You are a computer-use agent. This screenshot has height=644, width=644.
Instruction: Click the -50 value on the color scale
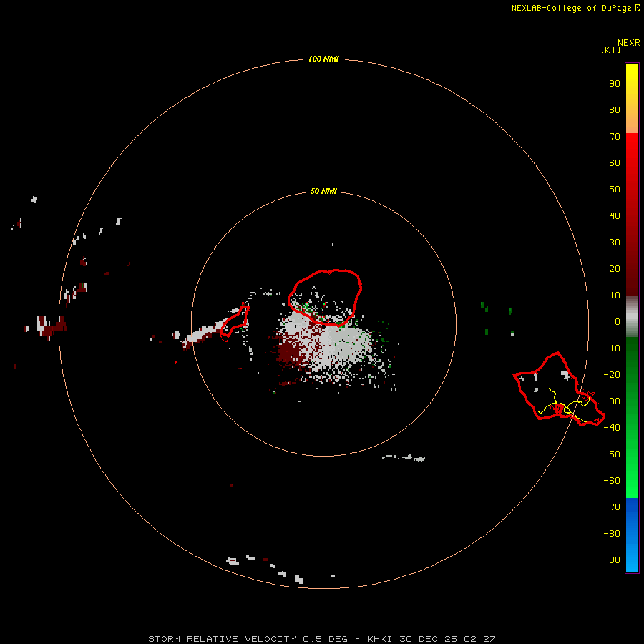612,454
